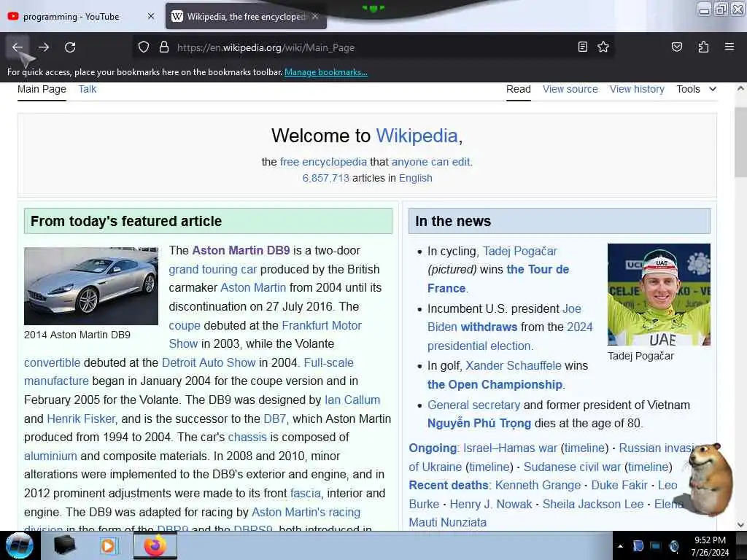
Task: Open the Duke Fakir link
Action: point(619,485)
